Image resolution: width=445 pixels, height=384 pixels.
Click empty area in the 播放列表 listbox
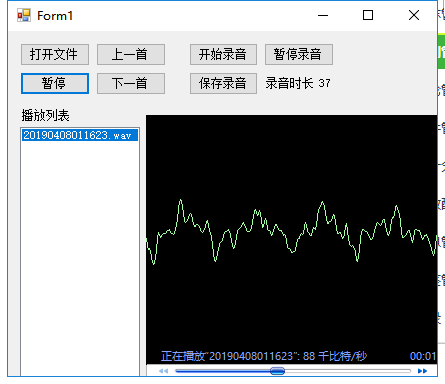80,257
